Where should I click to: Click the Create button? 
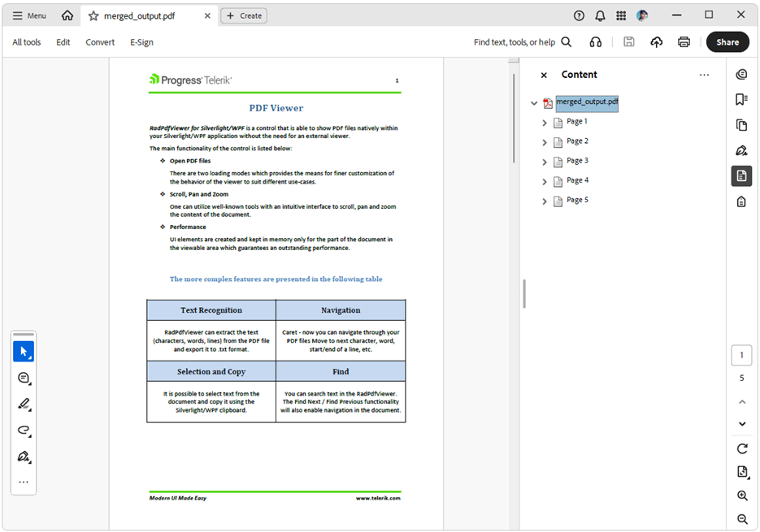point(243,15)
